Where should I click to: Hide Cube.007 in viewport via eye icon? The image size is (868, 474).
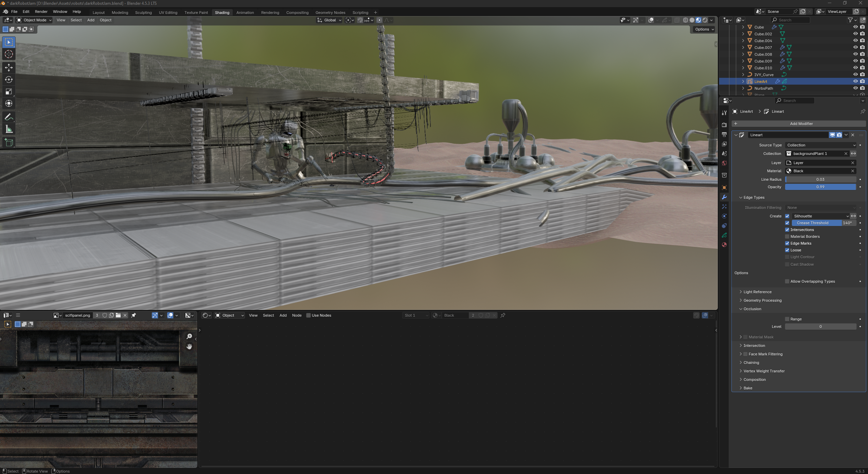(855, 47)
